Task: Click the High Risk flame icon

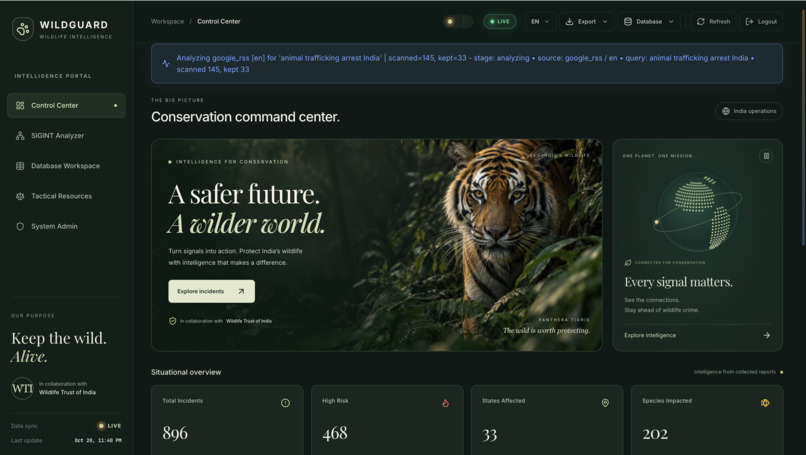Action: 445,403
